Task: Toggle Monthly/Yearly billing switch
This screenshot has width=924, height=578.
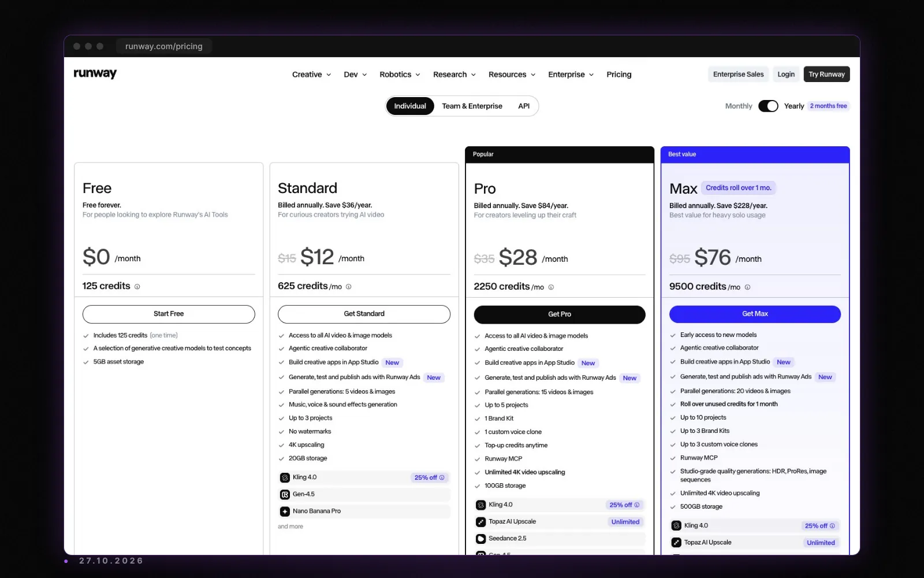Action: (x=768, y=106)
